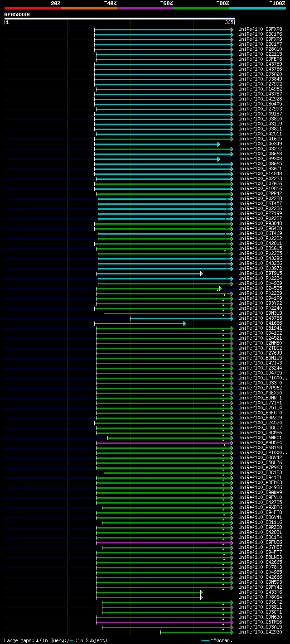Screen dimensions: 290x644
Task: Click the white query sequence bar
Action: pyautogui.click(x=120, y=19)
